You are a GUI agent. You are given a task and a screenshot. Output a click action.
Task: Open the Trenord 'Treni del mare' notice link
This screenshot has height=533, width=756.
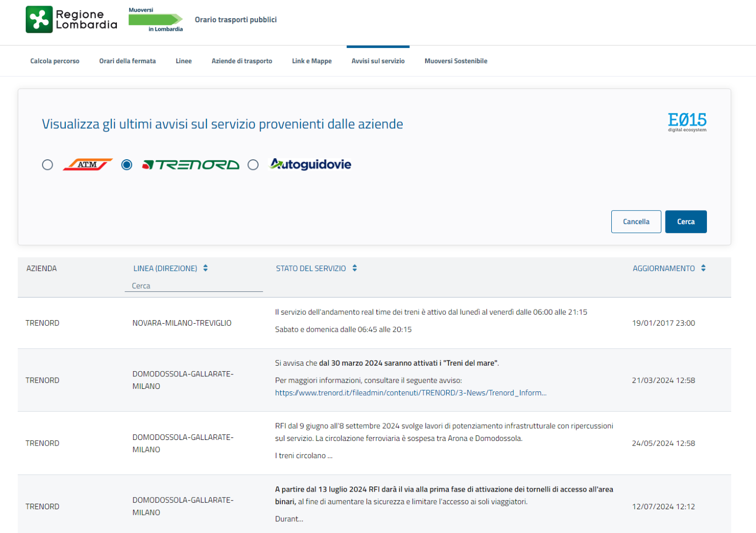tap(410, 393)
